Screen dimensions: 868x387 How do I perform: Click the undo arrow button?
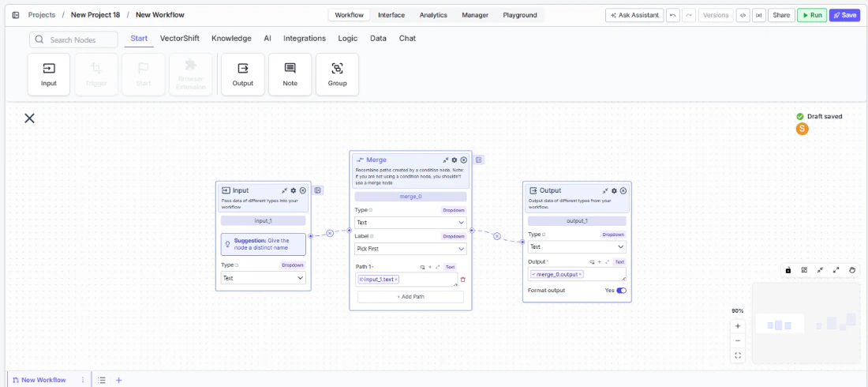coord(672,15)
